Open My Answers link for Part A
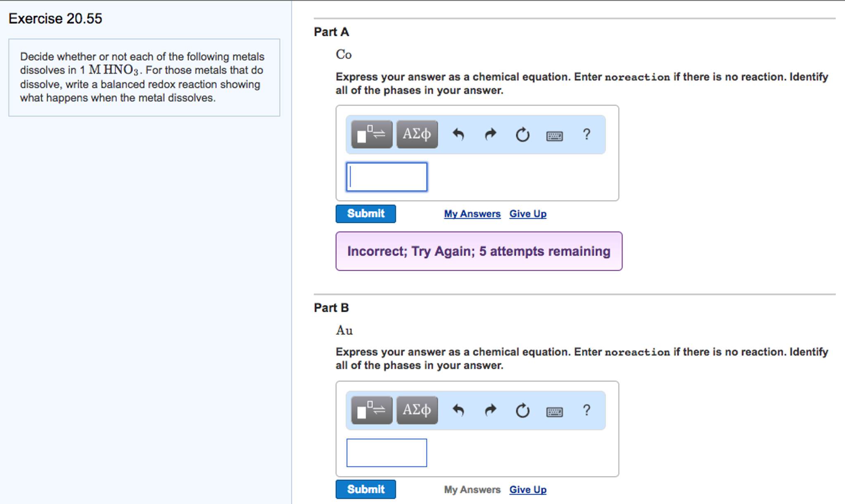 (472, 214)
